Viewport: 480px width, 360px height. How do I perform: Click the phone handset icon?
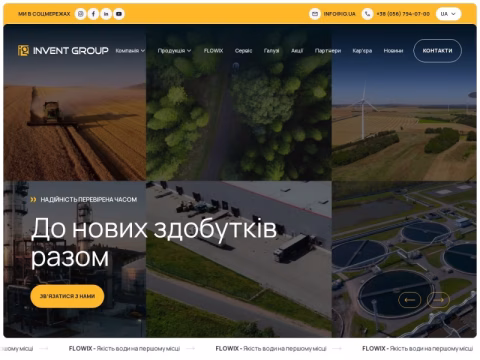coord(367,14)
